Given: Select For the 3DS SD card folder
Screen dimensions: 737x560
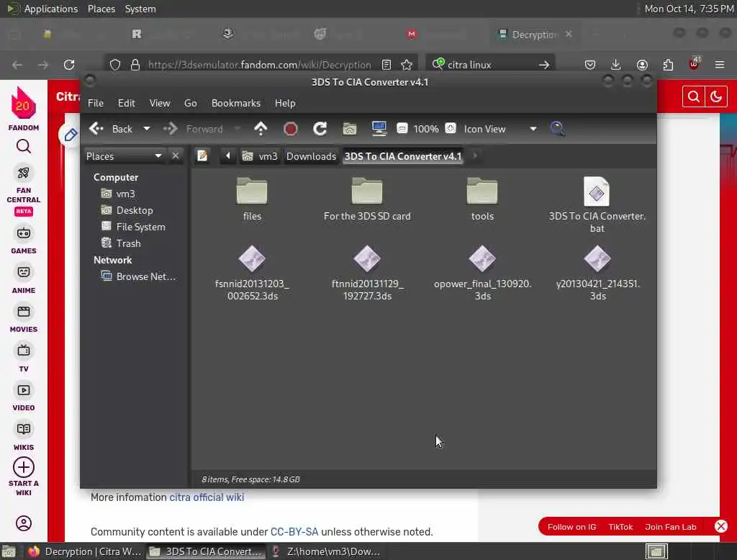Looking at the screenshot, I should pyautogui.click(x=367, y=191).
